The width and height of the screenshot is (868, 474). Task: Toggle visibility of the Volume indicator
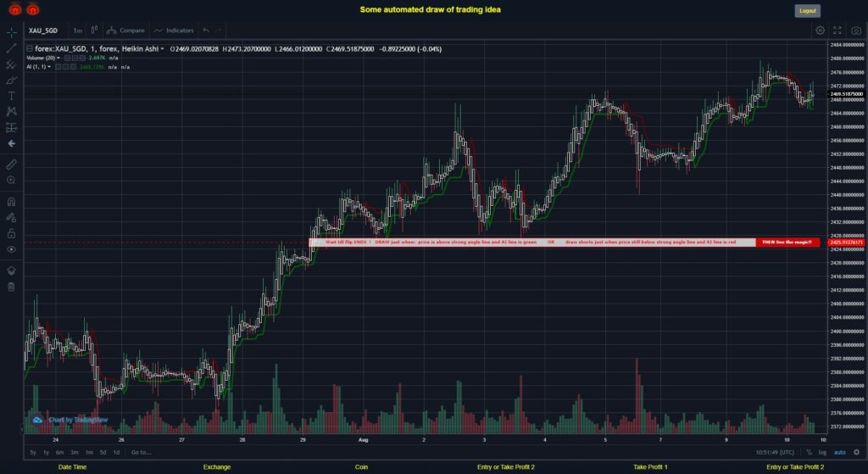(66, 59)
